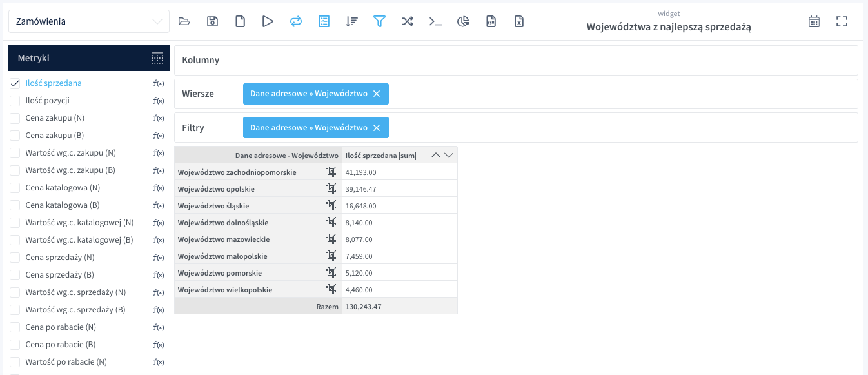Open a saved report using the folder icon

click(x=184, y=21)
